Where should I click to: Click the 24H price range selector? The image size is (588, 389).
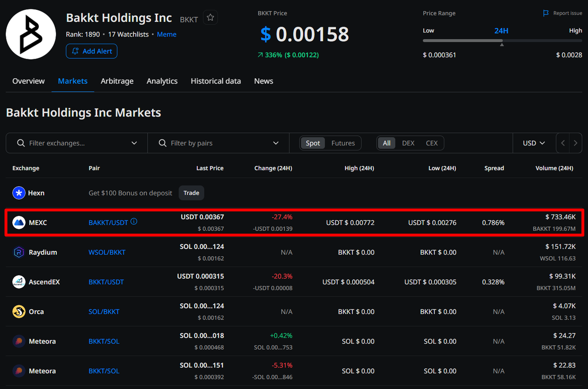point(501,30)
